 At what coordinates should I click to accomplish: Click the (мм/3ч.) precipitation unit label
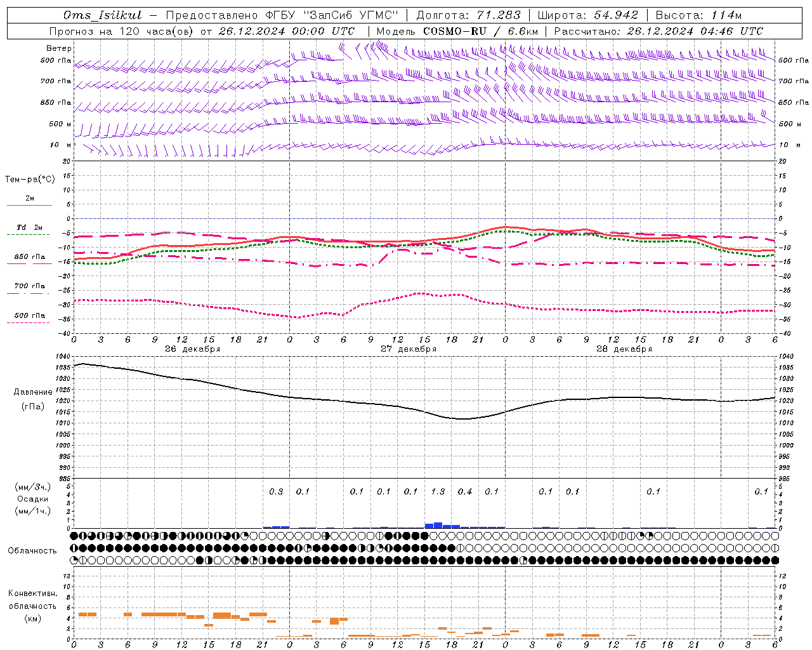[33, 487]
